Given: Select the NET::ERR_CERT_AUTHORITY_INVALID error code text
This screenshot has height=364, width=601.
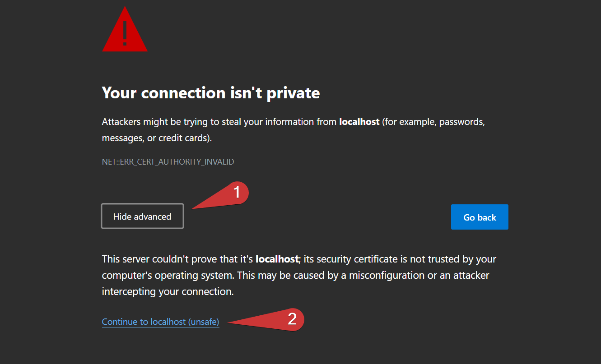Looking at the screenshot, I should (168, 161).
